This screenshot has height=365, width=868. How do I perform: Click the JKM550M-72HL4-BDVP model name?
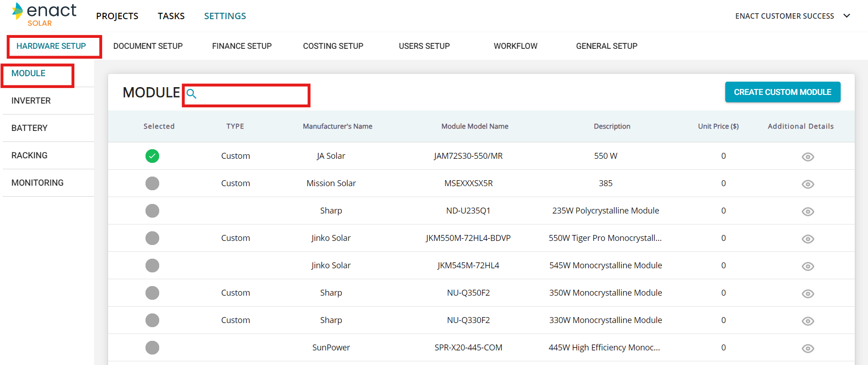tap(468, 238)
